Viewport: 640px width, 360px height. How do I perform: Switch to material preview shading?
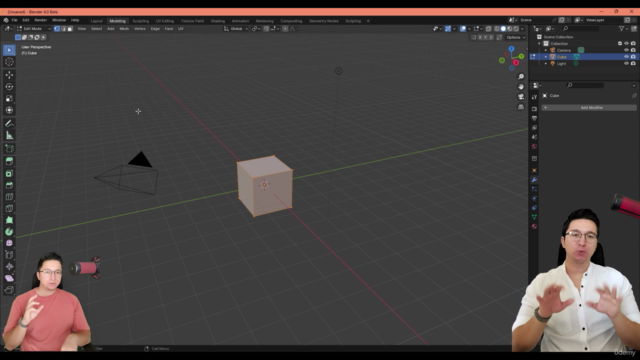coord(510,29)
